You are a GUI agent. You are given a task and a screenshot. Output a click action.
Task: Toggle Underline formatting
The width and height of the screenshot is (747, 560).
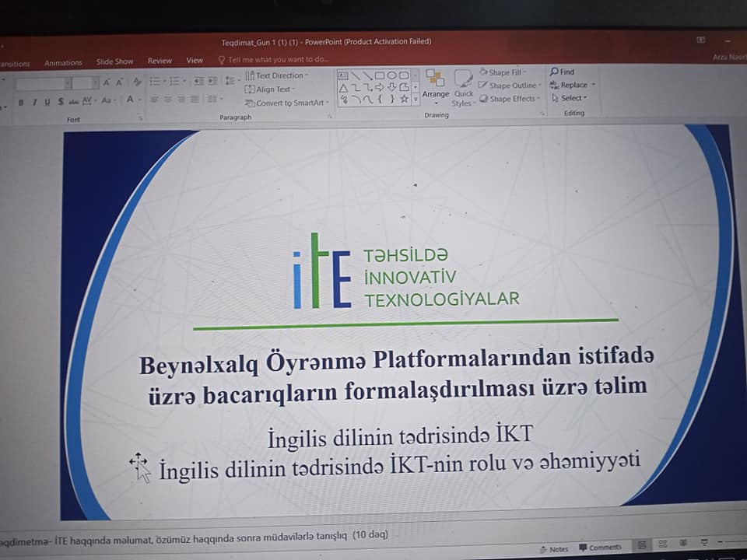point(47,102)
